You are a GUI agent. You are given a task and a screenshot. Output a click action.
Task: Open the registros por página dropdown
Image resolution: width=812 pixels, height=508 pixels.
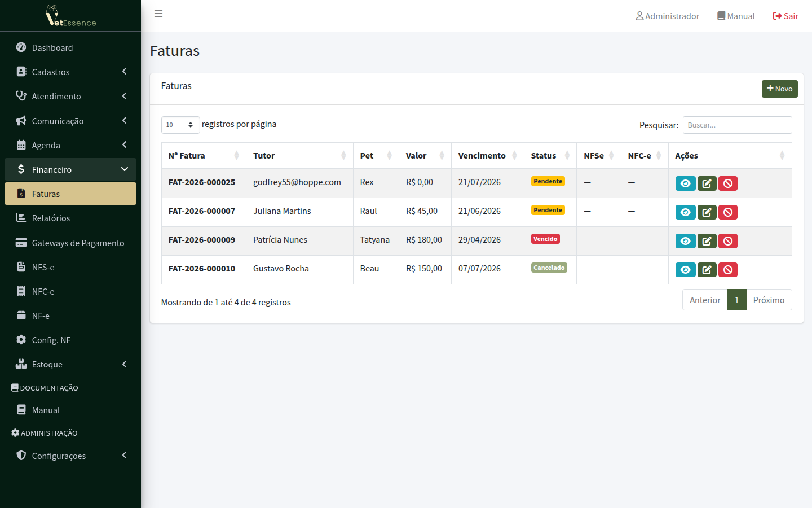pos(180,125)
